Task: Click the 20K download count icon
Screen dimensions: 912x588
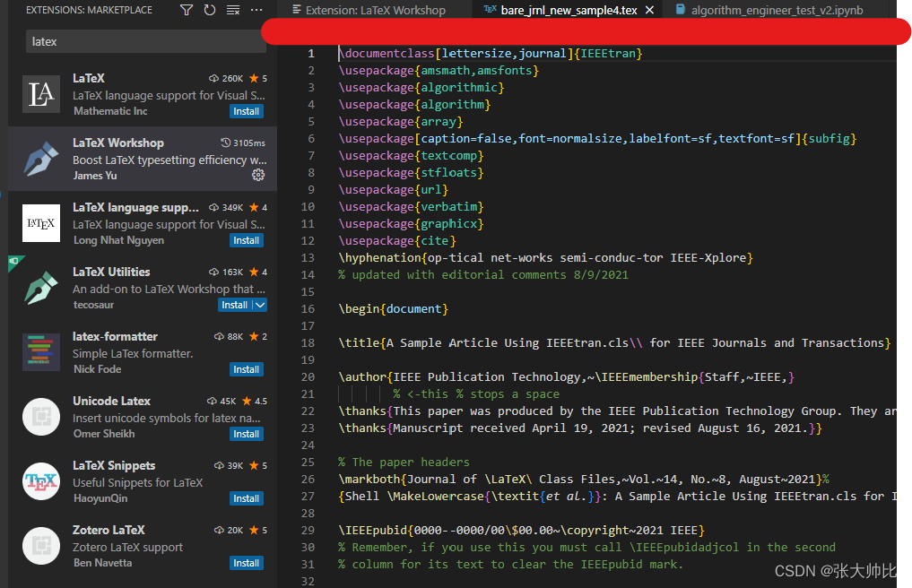Action: click(x=219, y=531)
